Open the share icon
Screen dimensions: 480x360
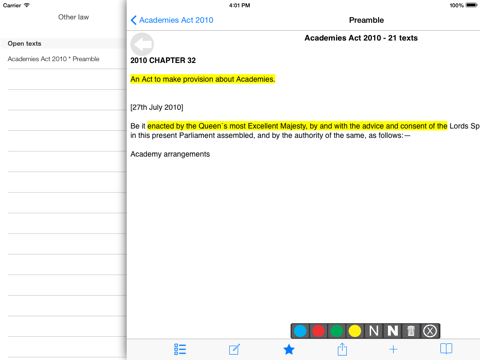click(342, 349)
